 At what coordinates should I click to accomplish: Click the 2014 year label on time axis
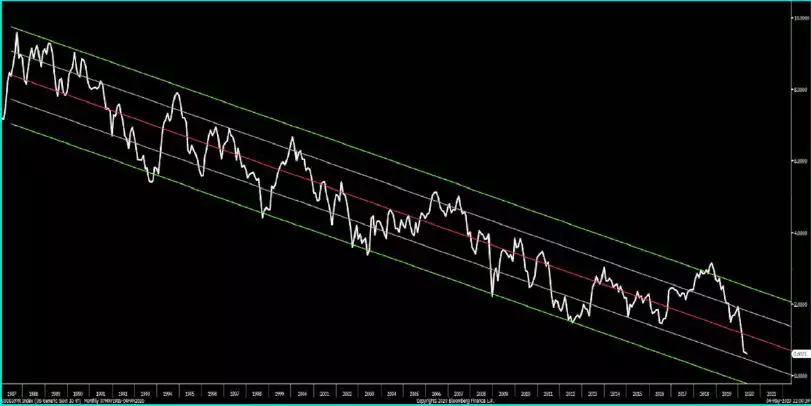(x=615, y=394)
